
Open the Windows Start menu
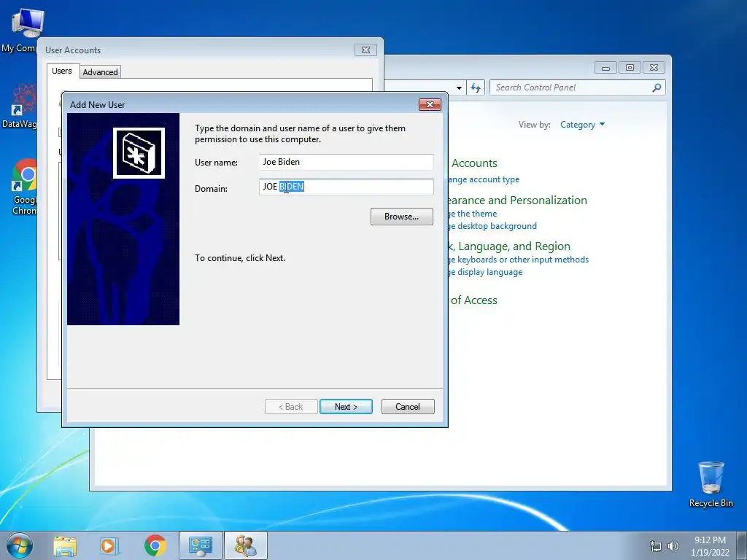[x=20, y=545]
